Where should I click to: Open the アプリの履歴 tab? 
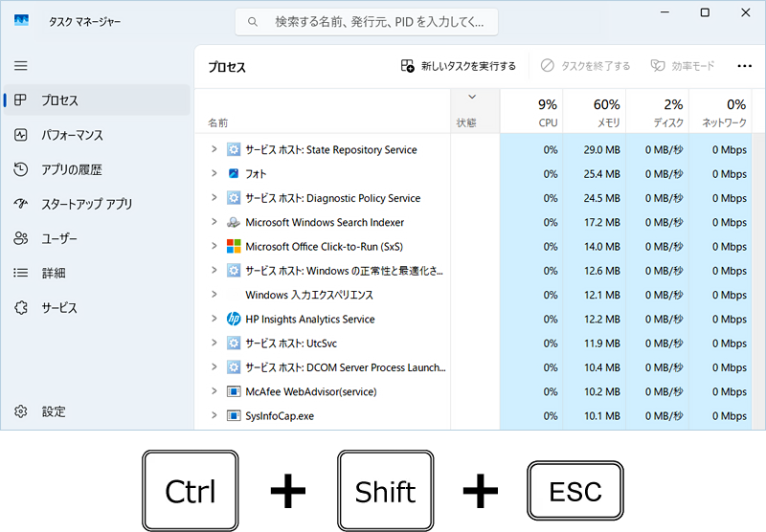pyautogui.click(x=97, y=169)
